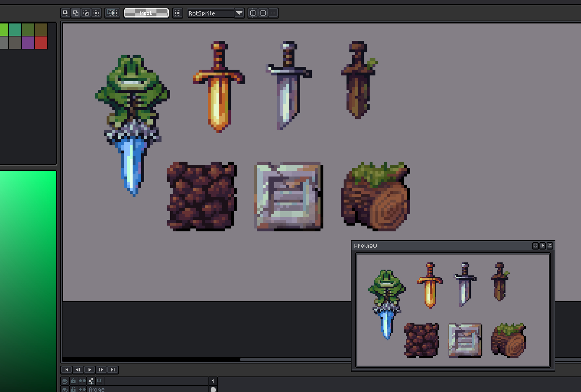Select Add to selection mode icon
Screen dimensions: 581x392
[76, 13]
